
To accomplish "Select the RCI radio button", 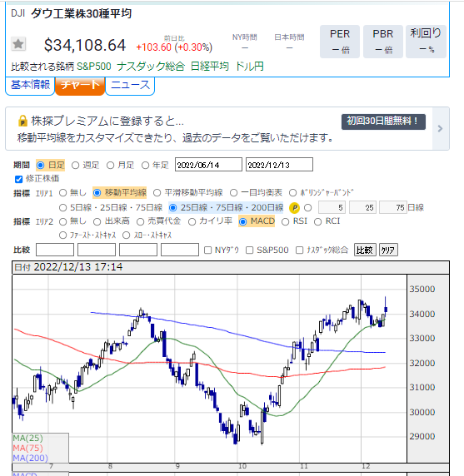I will 317,222.
